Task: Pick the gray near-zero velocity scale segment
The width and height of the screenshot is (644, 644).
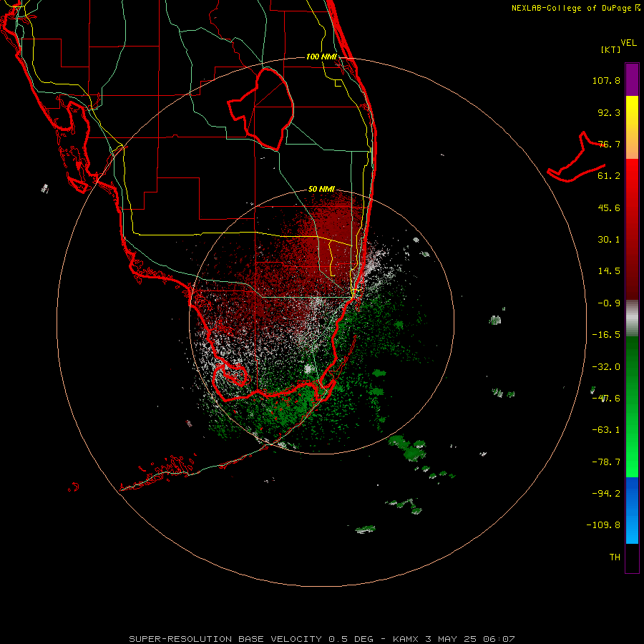Action: point(632,318)
